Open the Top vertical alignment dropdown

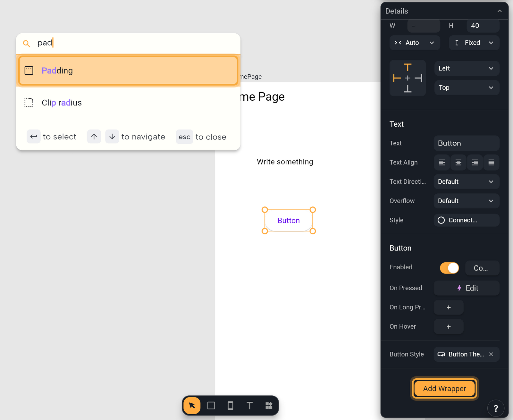467,88
